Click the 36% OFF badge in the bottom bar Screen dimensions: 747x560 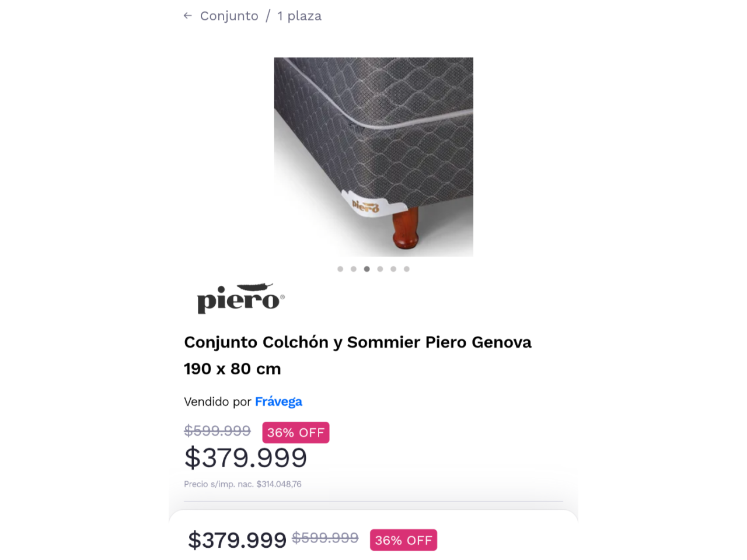(403, 540)
